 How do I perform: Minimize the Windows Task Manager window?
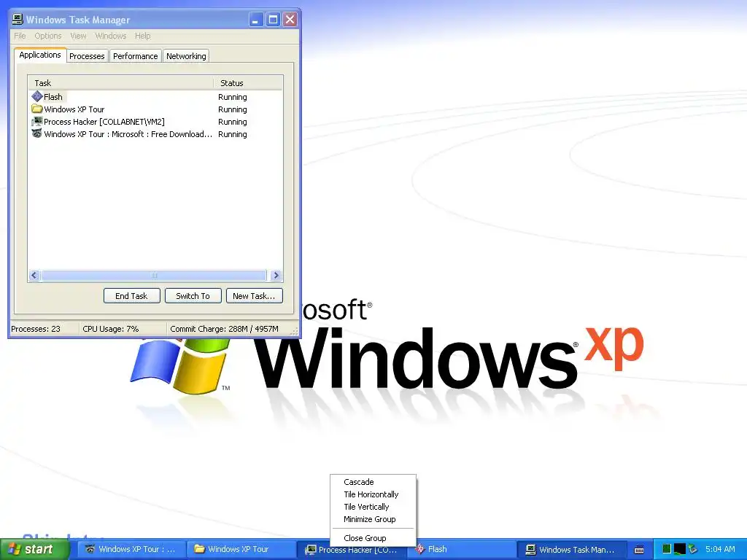(x=256, y=20)
